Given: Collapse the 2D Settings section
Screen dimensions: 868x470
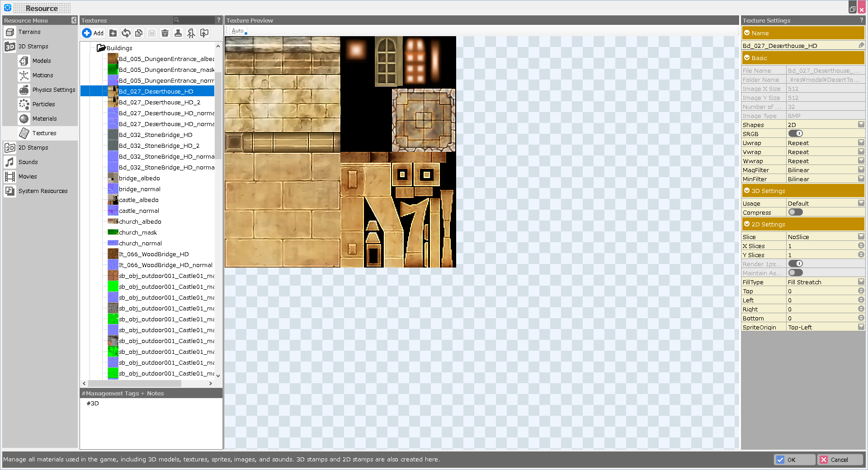Looking at the screenshot, I should point(746,224).
